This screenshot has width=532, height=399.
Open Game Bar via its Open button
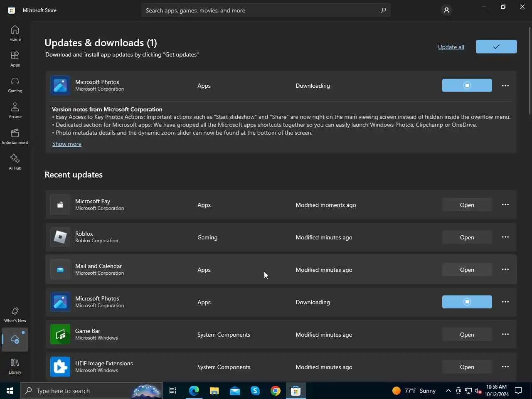click(x=467, y=335)
